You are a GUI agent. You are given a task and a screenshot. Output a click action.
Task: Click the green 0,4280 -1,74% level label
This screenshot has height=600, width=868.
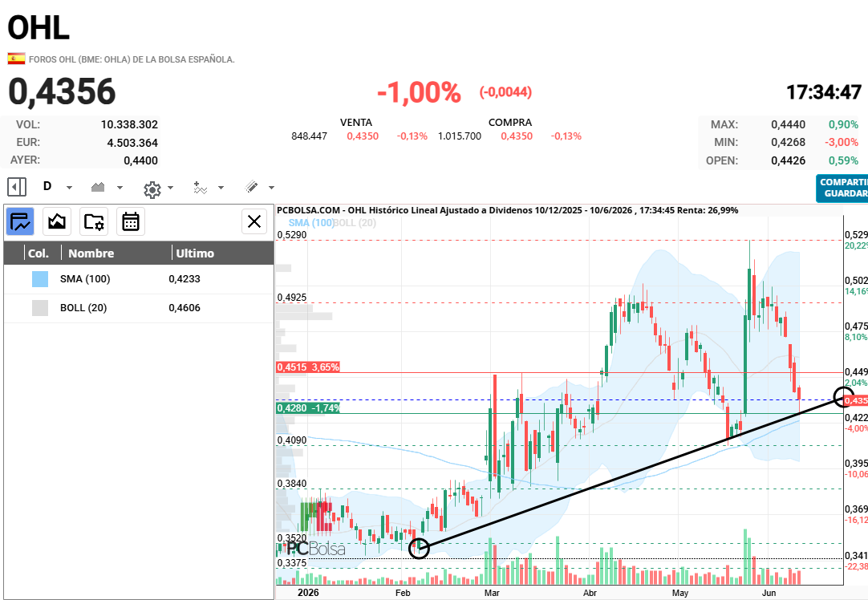click(308, 408)
